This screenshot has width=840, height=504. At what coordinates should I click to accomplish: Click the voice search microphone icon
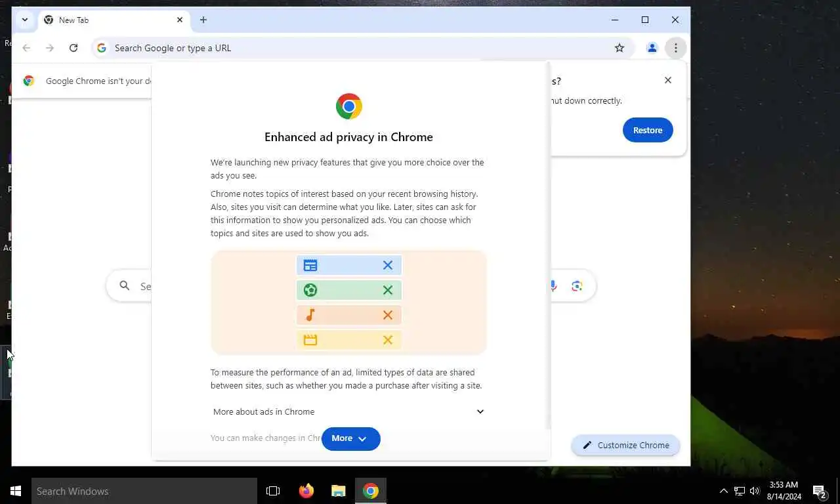[x=553, y=286]
